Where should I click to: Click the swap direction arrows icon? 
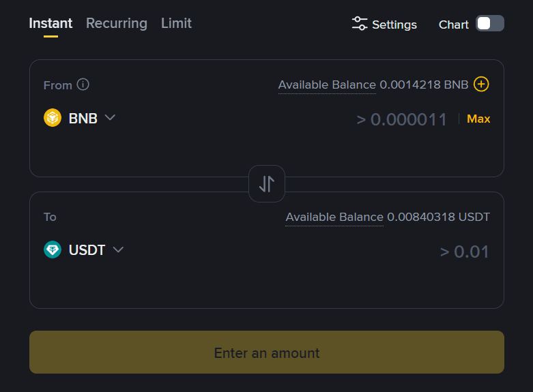coord(266,183)
